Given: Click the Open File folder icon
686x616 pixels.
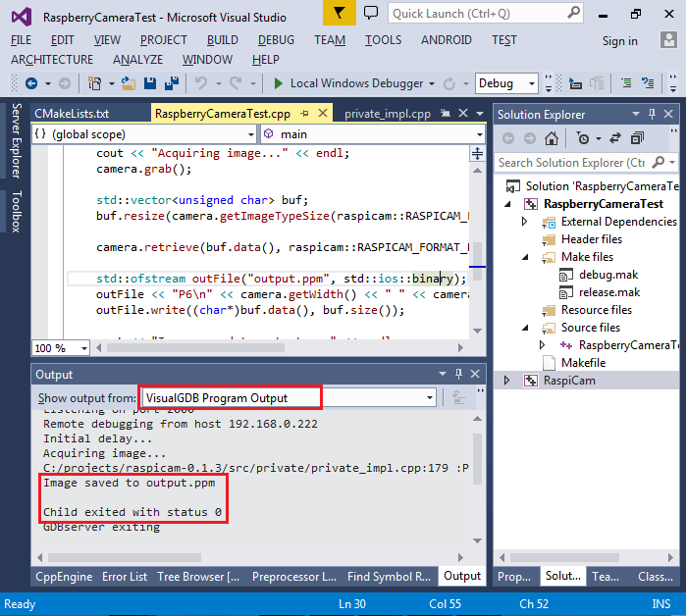Looking at the screenshot, I should click(129, 83).
